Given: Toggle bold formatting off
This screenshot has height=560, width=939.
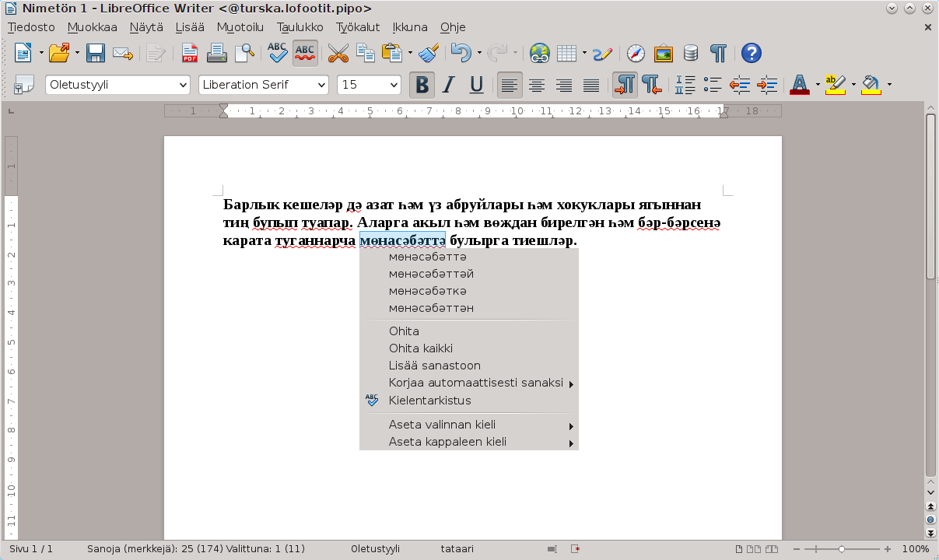Looking at the screenshot, I should point(422,85).
